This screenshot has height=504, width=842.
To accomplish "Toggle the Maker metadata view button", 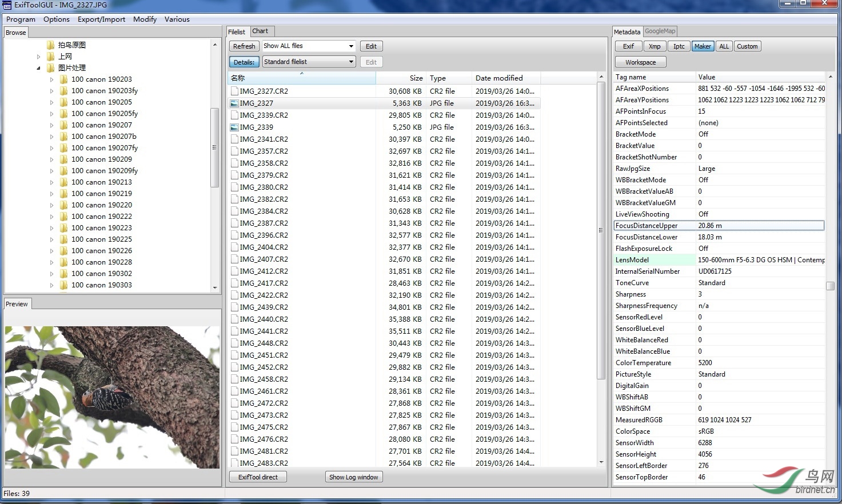I will coord(703,46).
